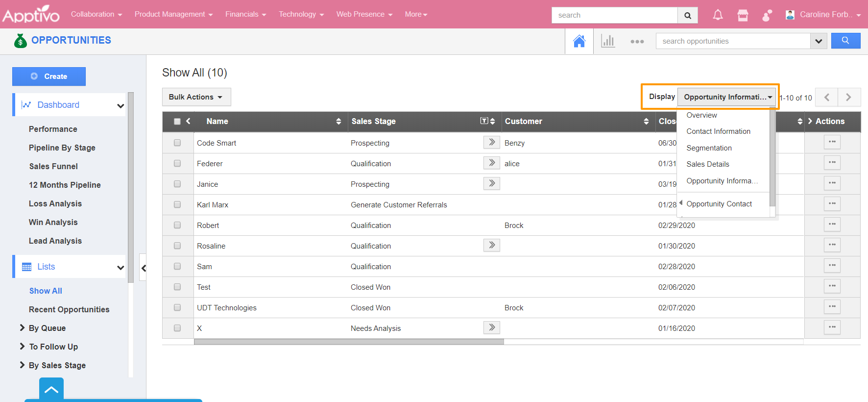
Task: Open the Financials top menu
Action: click(245, 14)
